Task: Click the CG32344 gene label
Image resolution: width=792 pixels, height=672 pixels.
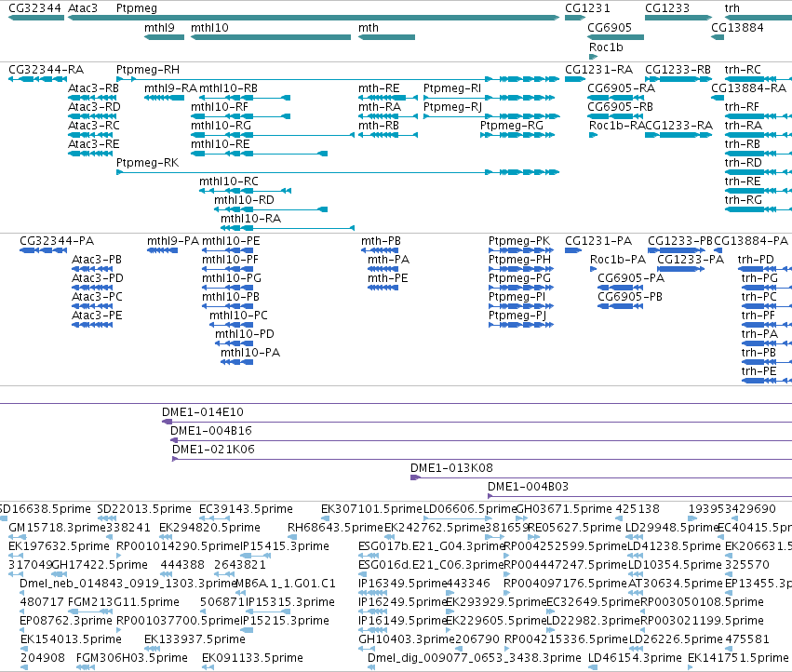Action: coord(34,8)
